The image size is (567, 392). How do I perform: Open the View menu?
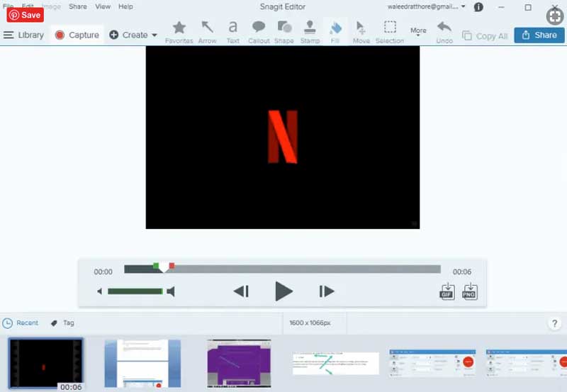[103, 6]
